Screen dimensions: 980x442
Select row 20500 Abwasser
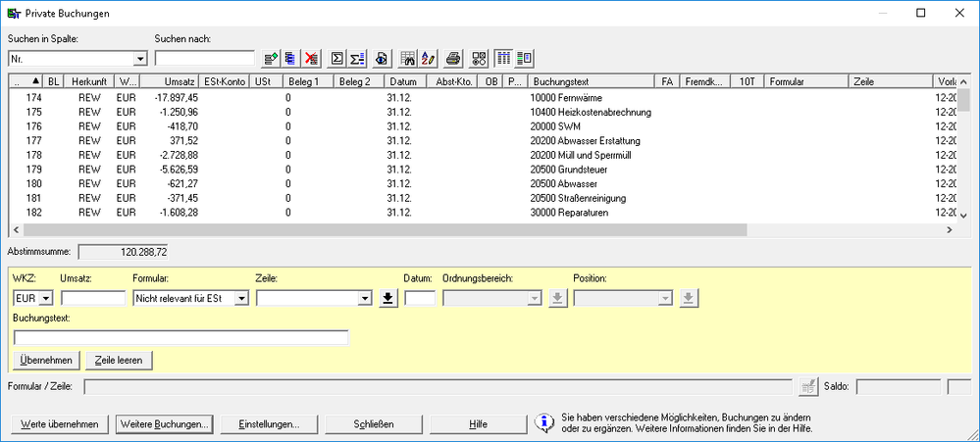[483, 183]
